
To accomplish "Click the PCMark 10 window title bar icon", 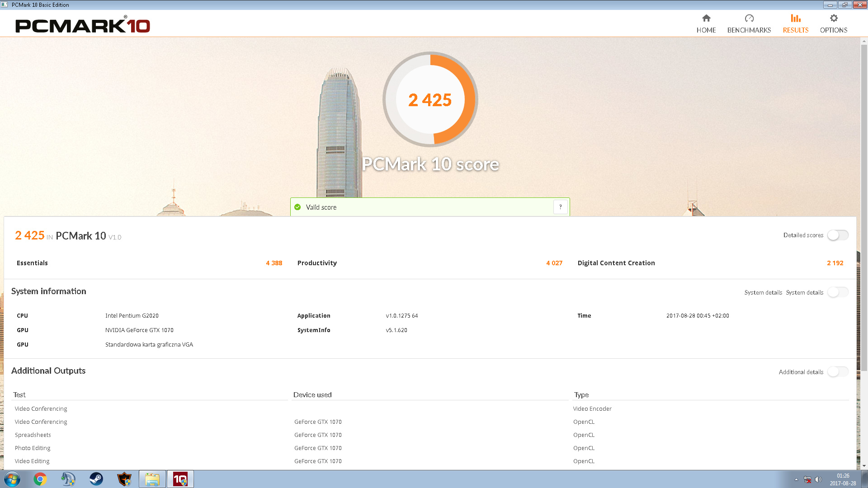I will (5, 5).
